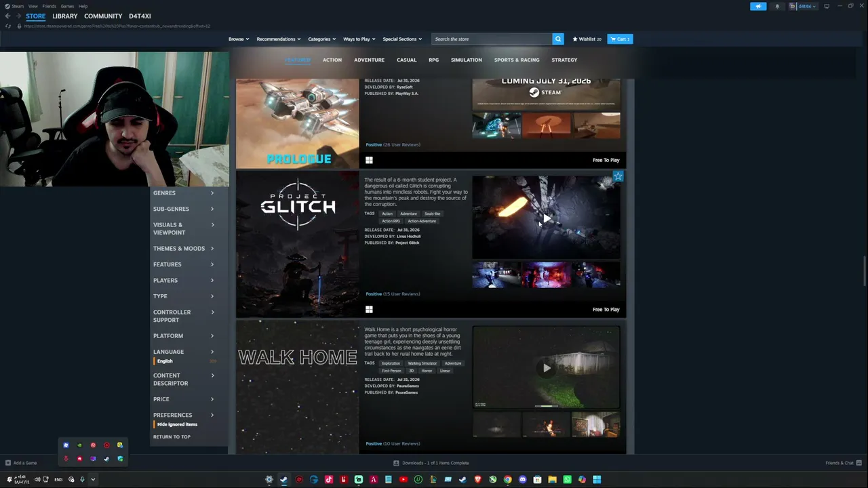Image resolution: width=868 pixels, height=488 pixels.
Task: Click the microphone icon in system tray
Action: click(x=82, y=480)
